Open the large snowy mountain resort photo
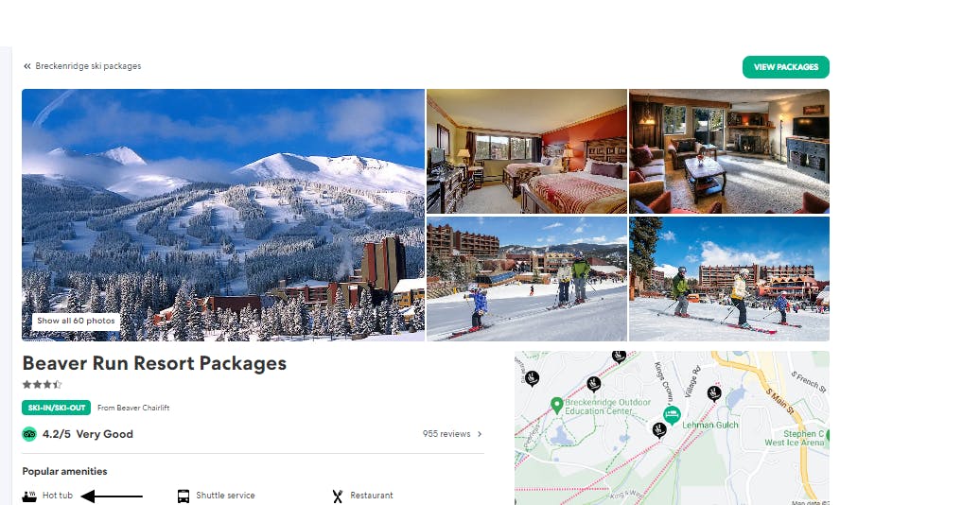 pyautogui.click(x=223, y=215)
